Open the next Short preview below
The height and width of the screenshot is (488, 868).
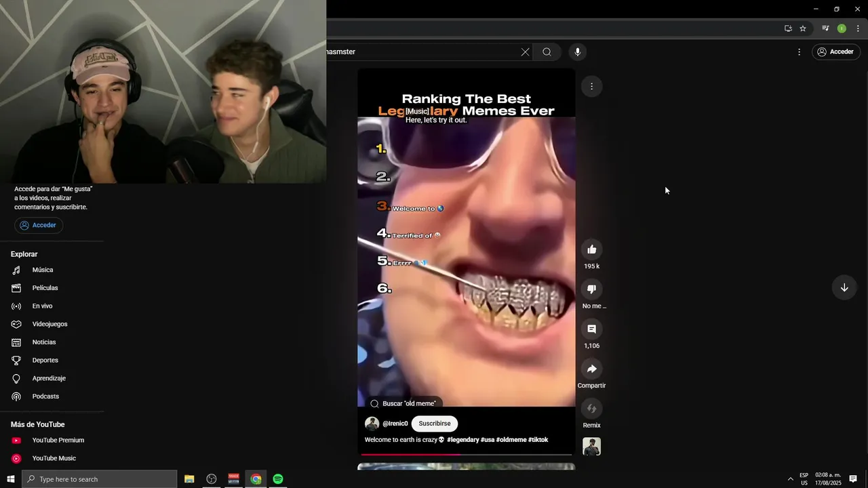coord(467,466)
